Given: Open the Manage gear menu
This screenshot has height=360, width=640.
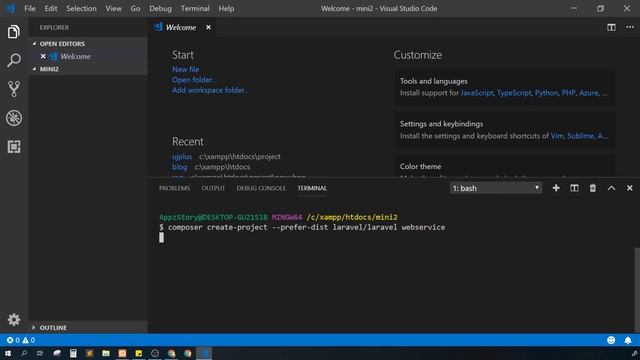Looking at the screenshot, I should click(x=13, y=319).
